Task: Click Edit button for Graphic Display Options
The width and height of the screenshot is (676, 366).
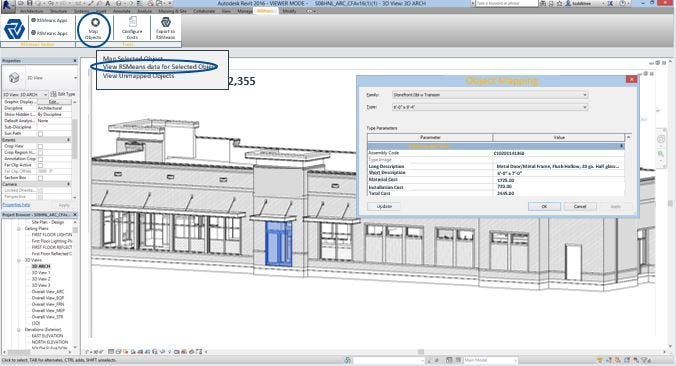Action: point(53,102)
